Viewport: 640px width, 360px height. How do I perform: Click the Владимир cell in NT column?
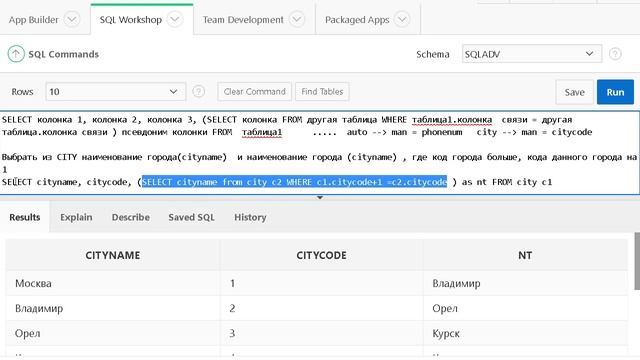[x=525, y=283]
